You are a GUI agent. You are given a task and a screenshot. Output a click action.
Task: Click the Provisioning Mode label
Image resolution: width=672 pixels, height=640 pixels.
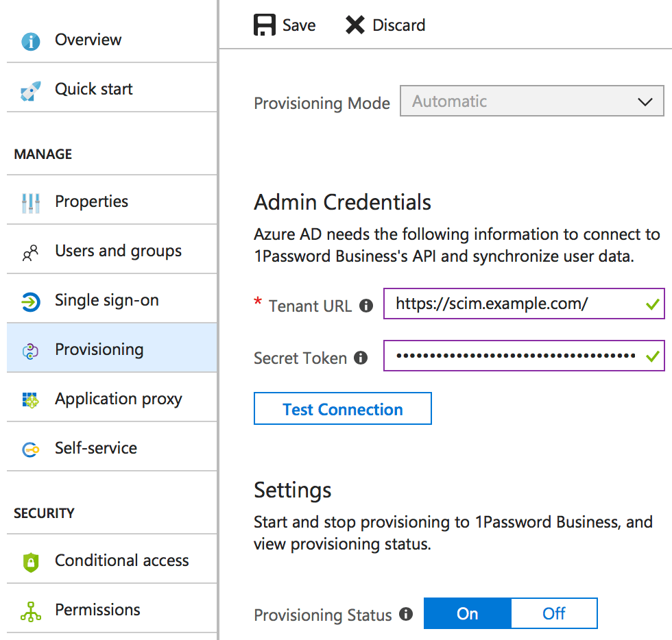click(x=322, y=103)
